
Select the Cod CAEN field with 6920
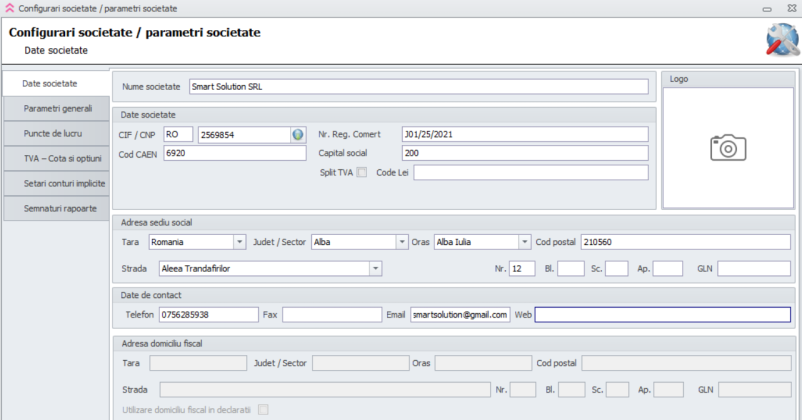click(234, 153)
